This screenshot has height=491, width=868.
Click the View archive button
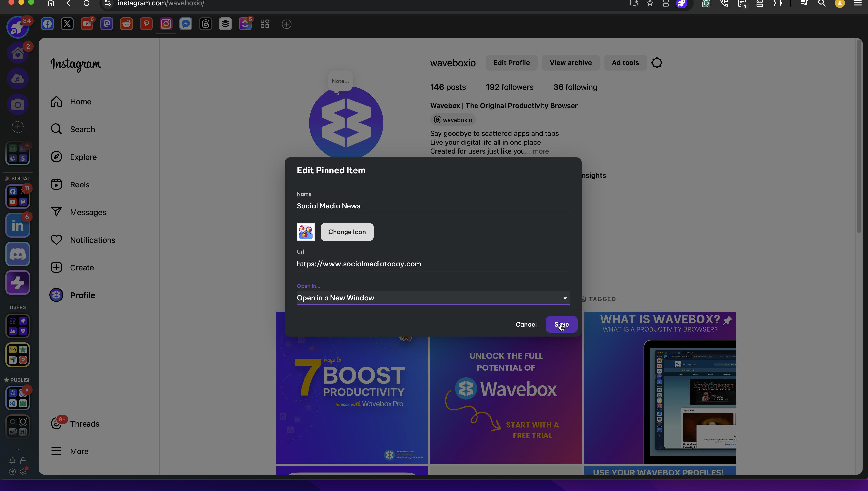click(570, 63)
